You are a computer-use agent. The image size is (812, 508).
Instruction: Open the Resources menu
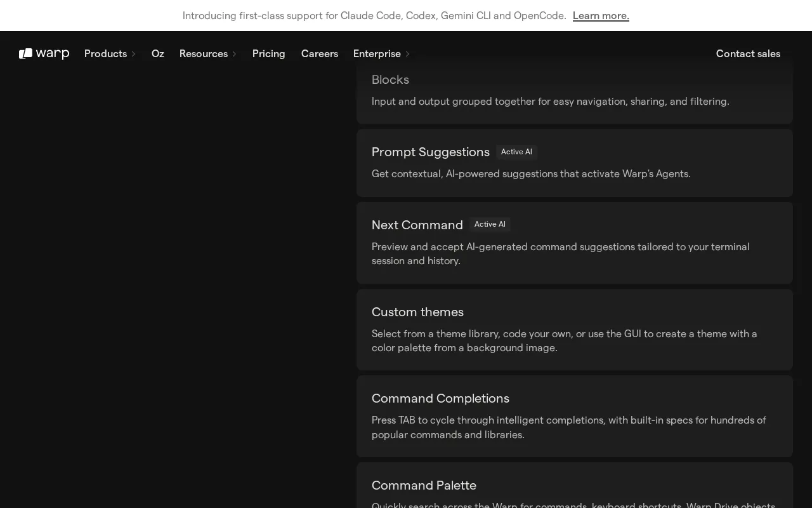(204, 53)
